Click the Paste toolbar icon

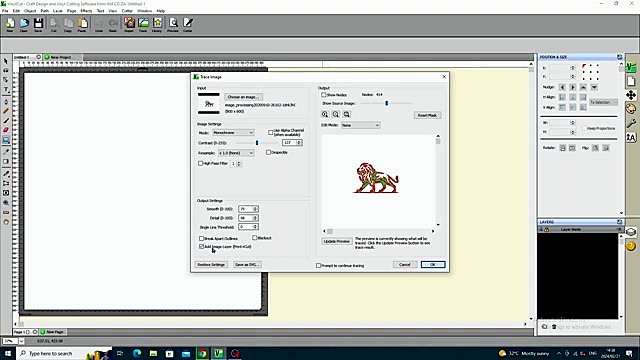pos(82,24)
